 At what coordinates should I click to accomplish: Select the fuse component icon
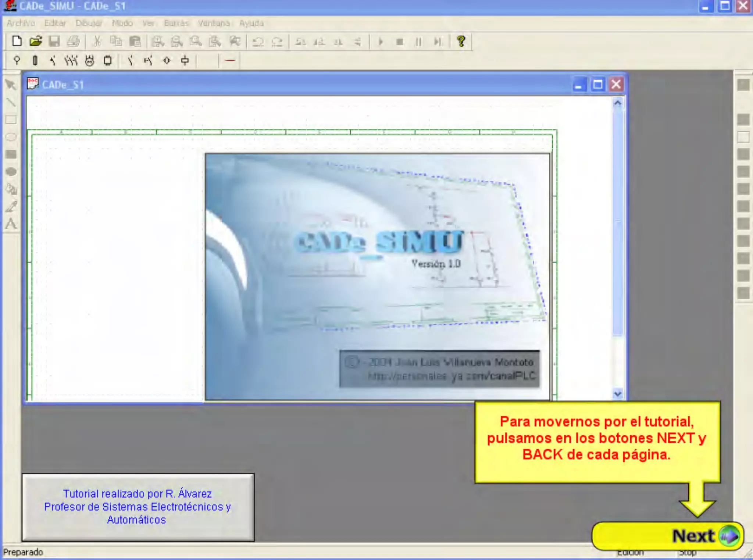pyautogui.click(x=35, y=60)
